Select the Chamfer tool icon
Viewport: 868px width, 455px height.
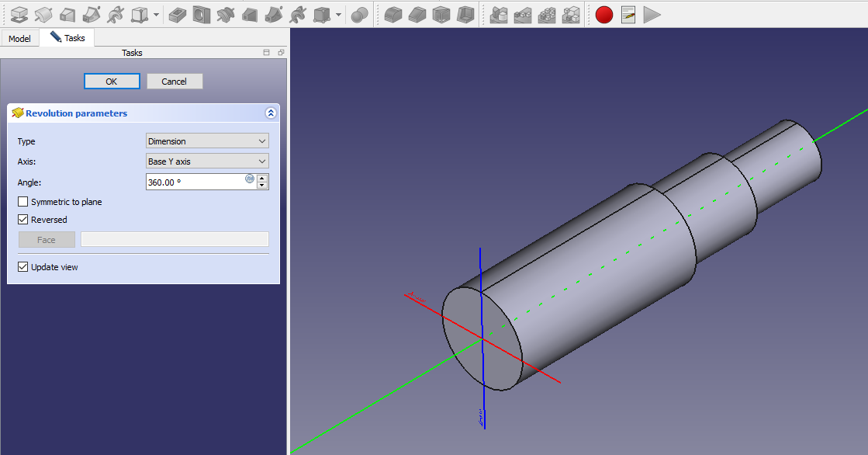point(417,14)
